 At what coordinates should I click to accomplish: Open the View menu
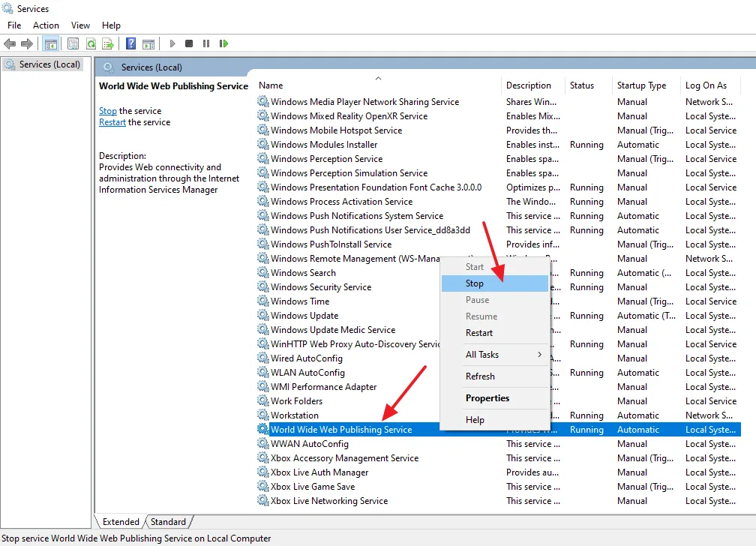click(x=80, y=25)
